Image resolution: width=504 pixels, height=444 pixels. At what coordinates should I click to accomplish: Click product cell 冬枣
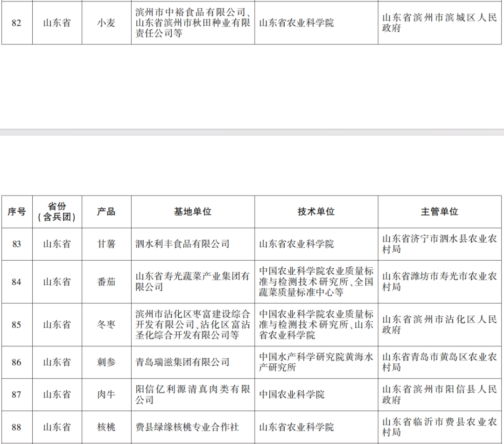click(x=106, y=325)
